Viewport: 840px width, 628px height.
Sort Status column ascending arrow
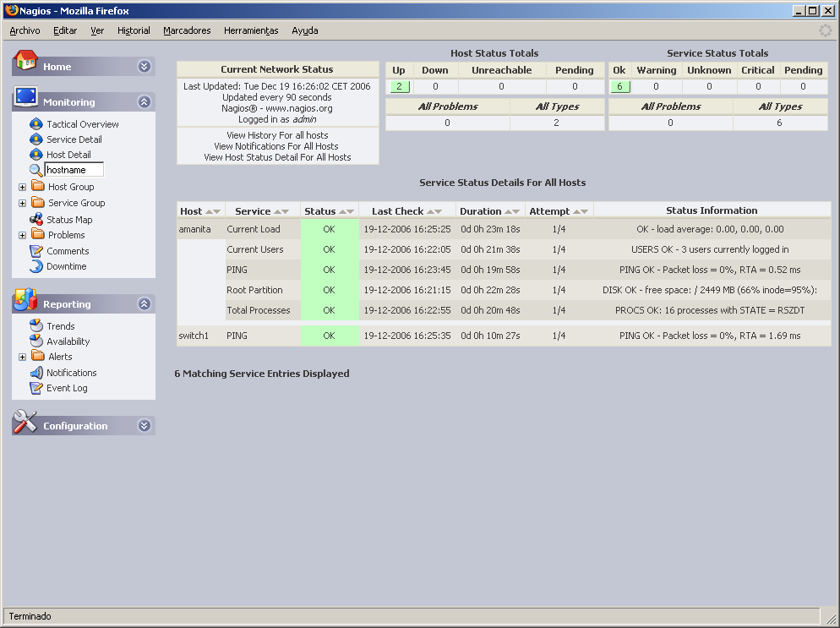pyautogui.click(x=342, y=211)
